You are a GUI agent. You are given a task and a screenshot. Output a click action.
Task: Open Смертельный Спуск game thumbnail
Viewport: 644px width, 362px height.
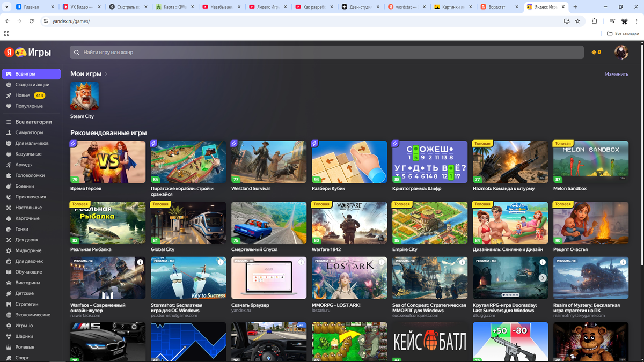coord(269,223)
